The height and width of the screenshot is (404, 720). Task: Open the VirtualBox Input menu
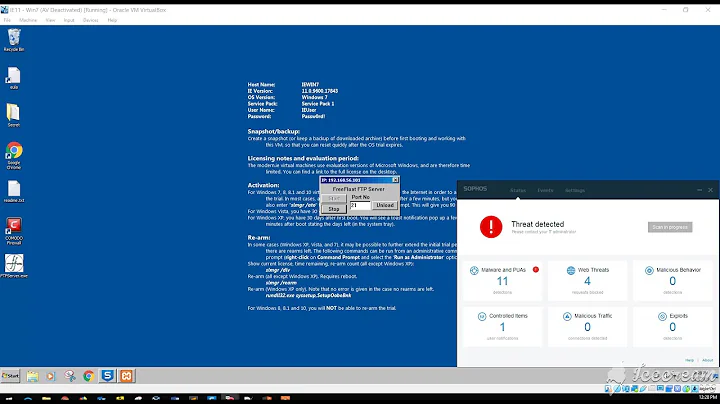pos(69,20)
